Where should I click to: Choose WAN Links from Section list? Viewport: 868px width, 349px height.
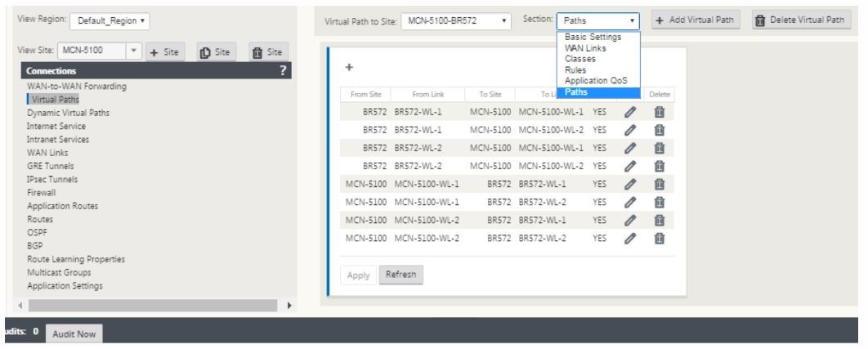[585, 48]
